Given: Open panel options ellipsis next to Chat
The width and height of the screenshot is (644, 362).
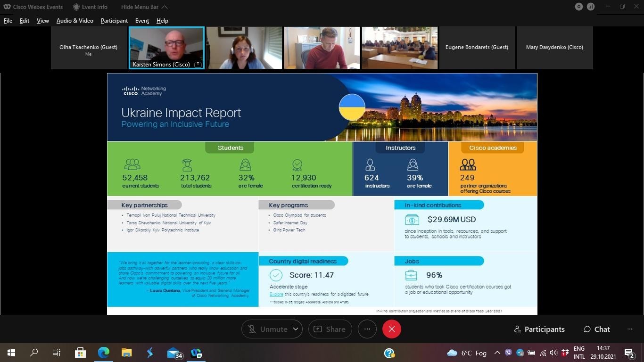Looking at the screenshot, I should [630, 329].
